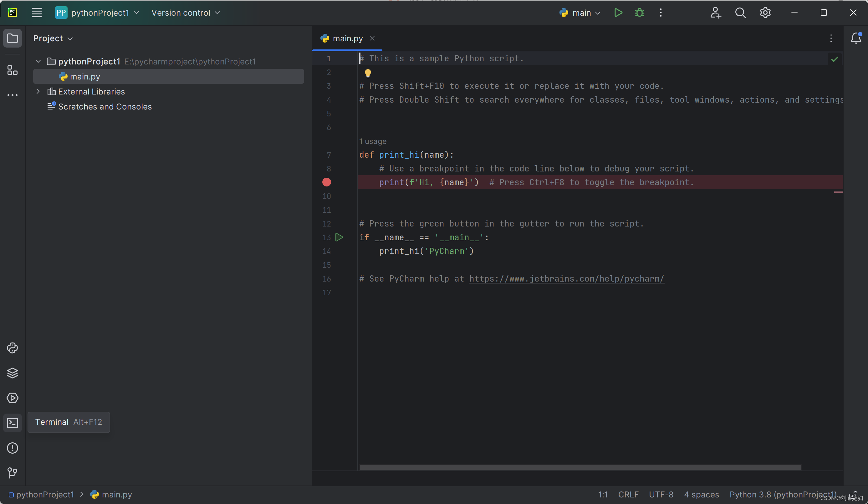Screen dimensions: 868x504
Task: Open the jetbrains.com help link in code
Action: point(566,279)
